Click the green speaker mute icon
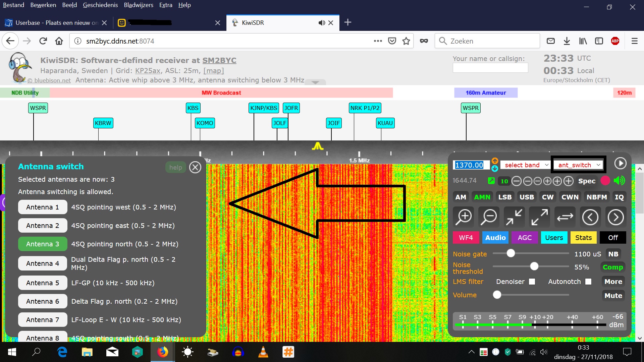 tap(619, 181)
